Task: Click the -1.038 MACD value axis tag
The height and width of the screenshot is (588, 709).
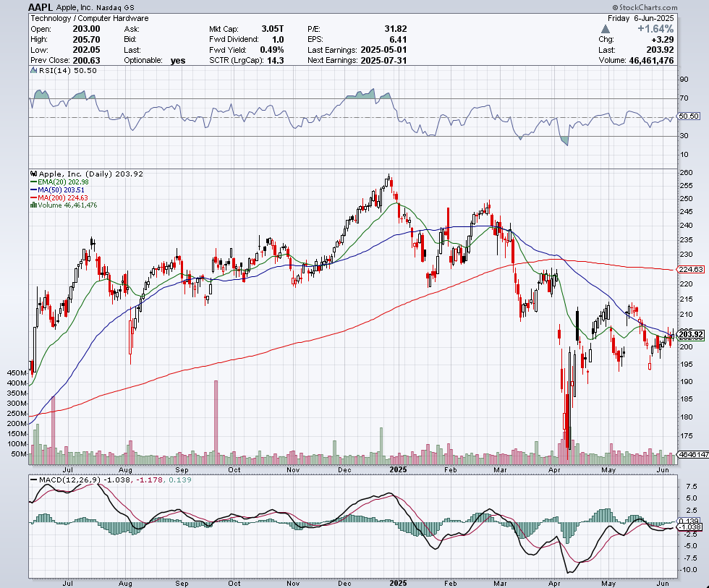Action: tap(690, 527)
